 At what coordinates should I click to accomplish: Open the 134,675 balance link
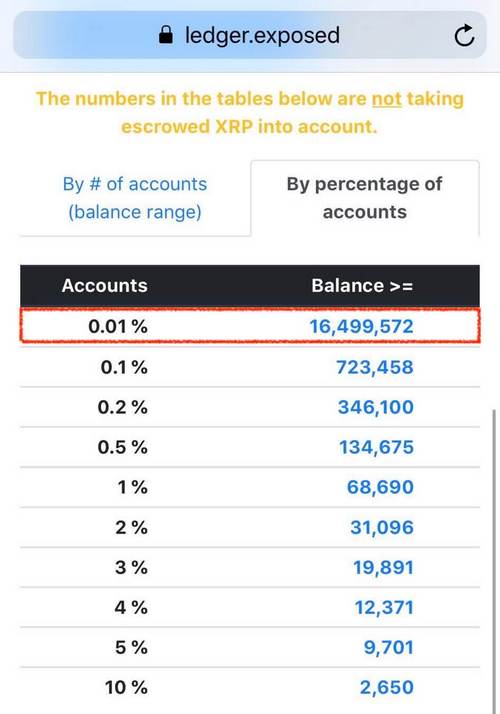coord(376,447)
